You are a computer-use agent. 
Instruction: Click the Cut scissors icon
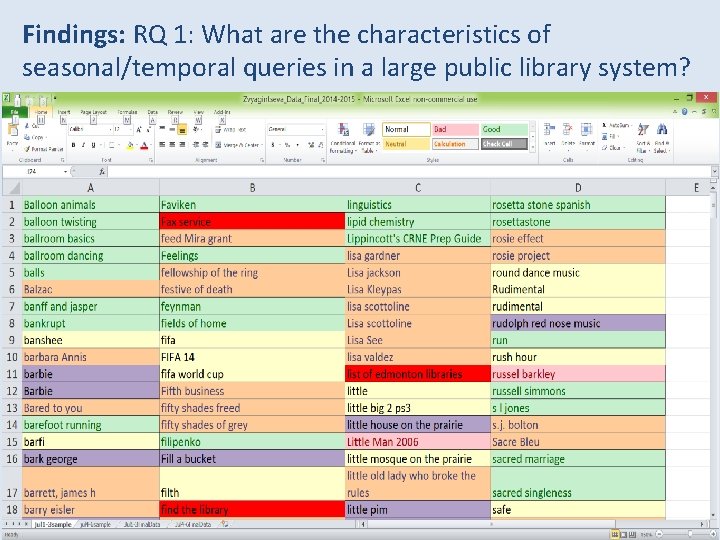[27, 126]
